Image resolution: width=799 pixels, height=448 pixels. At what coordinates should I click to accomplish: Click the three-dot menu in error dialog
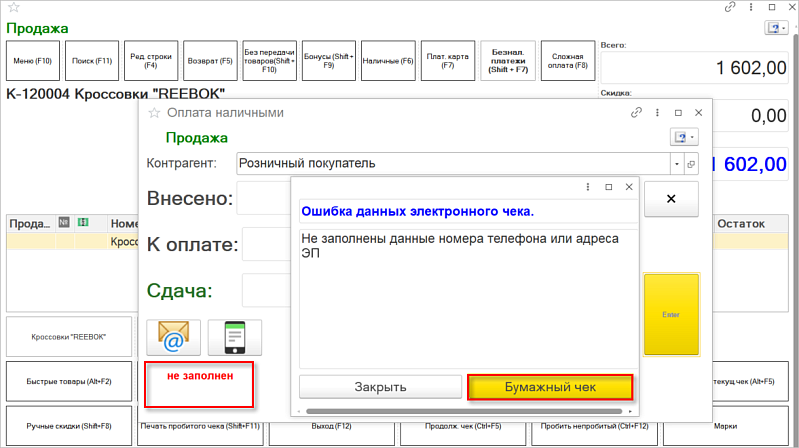click(x=586, y=187)
